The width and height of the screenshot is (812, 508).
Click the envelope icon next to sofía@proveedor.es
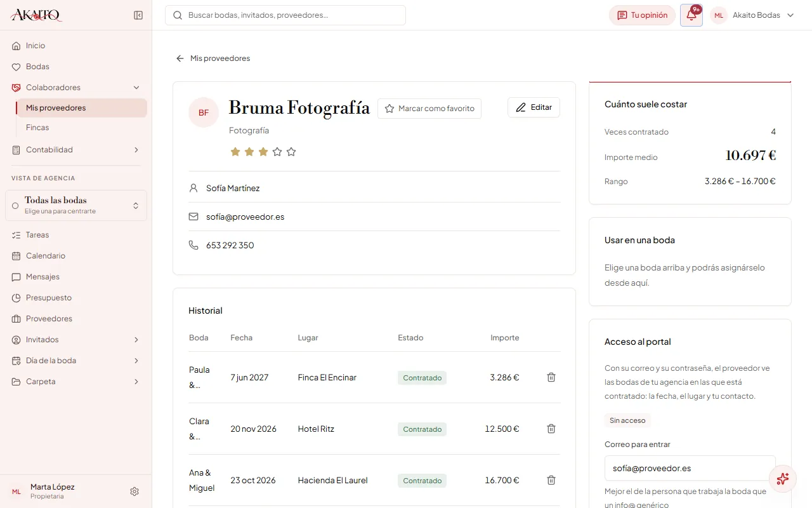(x=193, y=217)
